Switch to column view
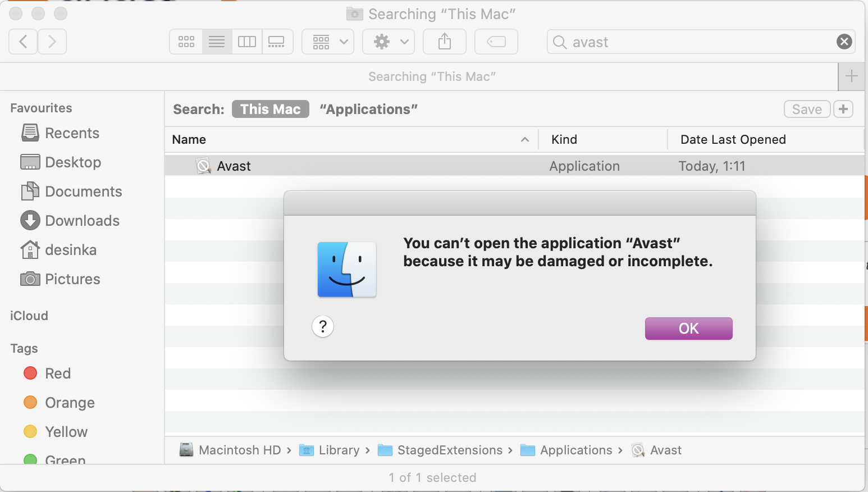This screenshot has width=868, height=492. tap(246, 41)
